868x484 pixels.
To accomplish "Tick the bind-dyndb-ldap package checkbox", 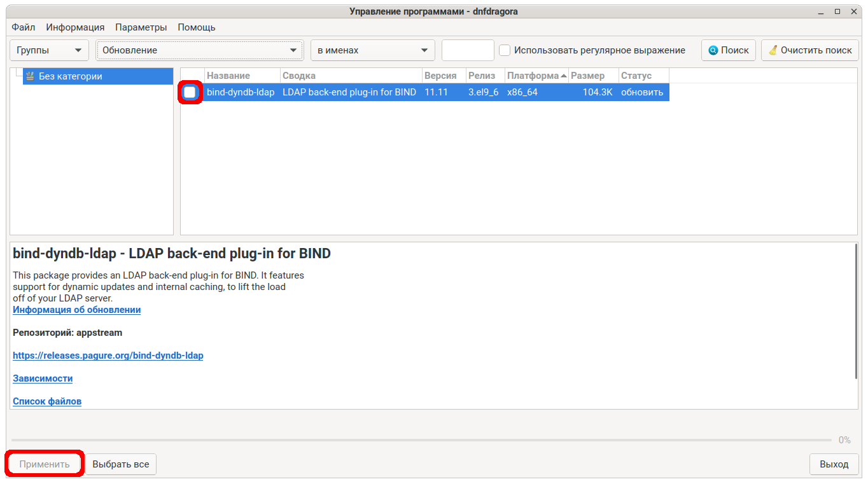I will click(x=190, y=92).
